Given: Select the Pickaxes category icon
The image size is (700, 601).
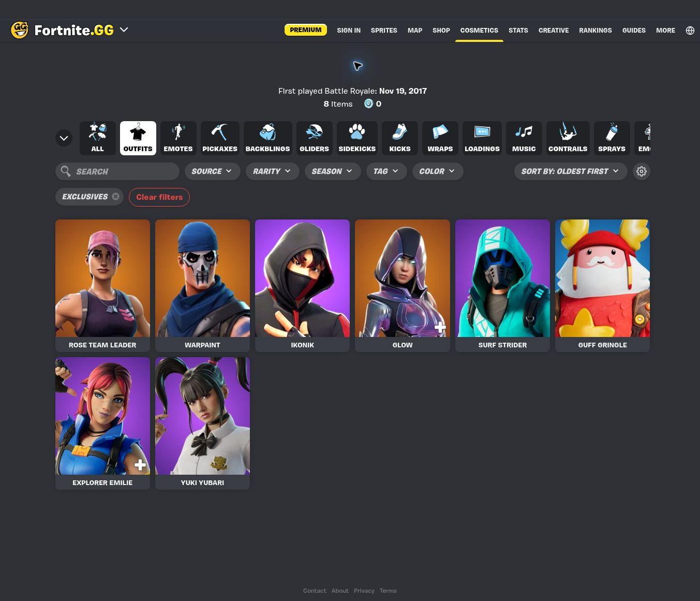Looking at the screenshot, I should [x=220, y=138].
